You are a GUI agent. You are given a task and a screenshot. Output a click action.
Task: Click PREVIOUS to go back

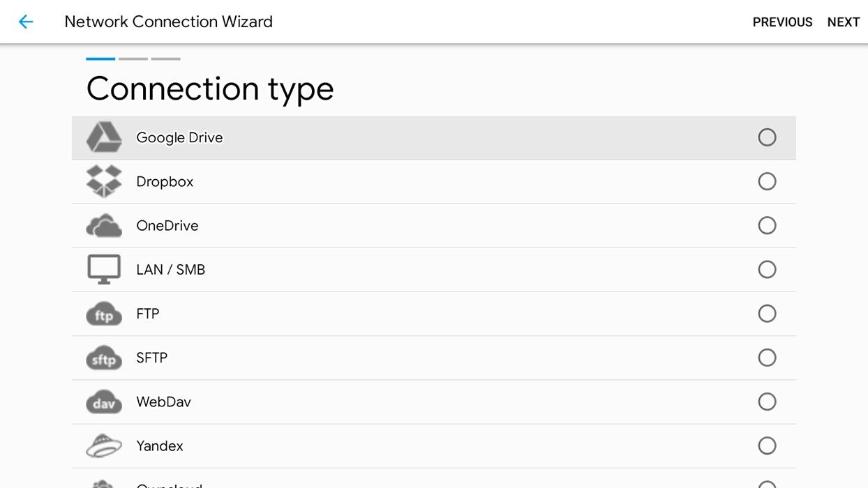782,22
